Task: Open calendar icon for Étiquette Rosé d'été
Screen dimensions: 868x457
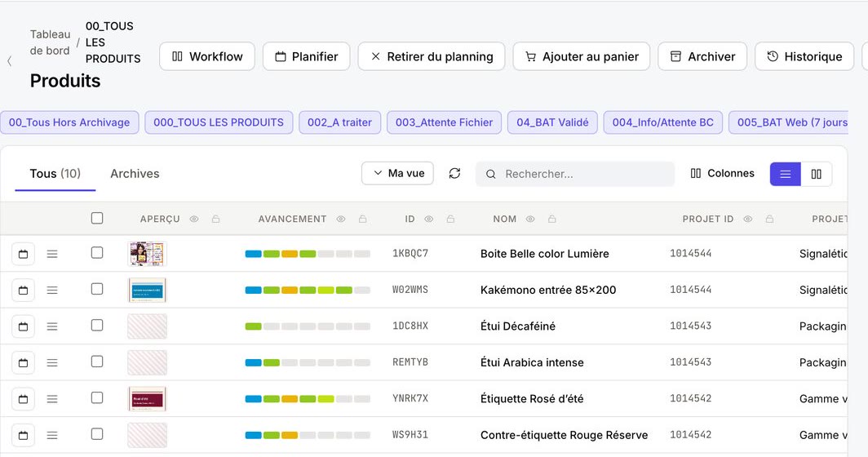Action: pos(23,399)
